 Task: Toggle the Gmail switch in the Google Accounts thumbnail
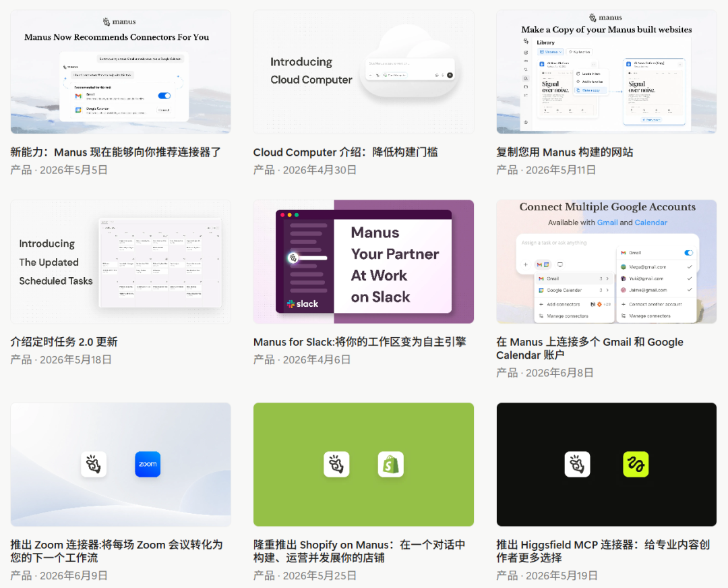click(688, 253)
